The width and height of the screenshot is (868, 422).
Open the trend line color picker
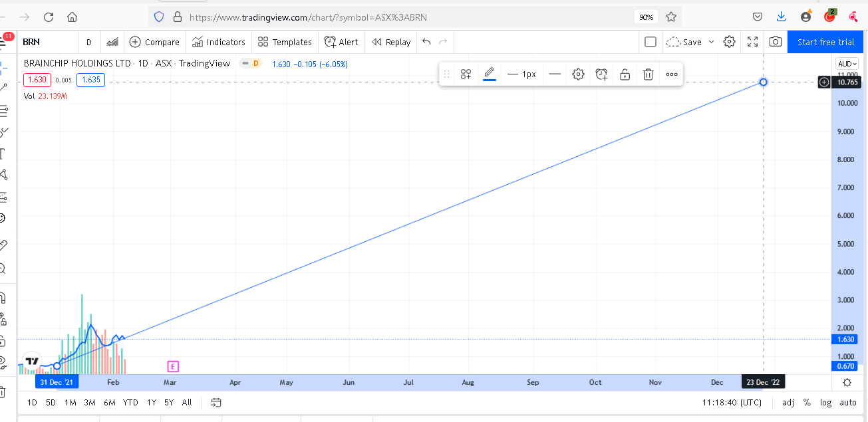pyautogui.click(x=490, y=74)
